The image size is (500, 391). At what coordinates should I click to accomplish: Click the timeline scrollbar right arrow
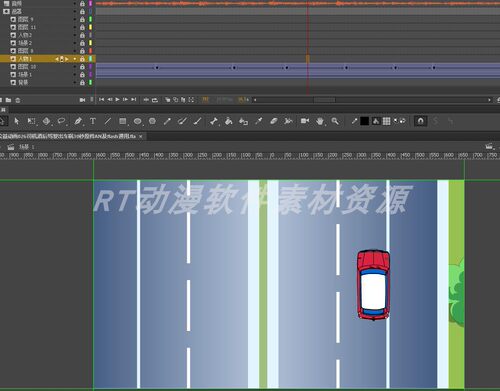coord(489,100)
